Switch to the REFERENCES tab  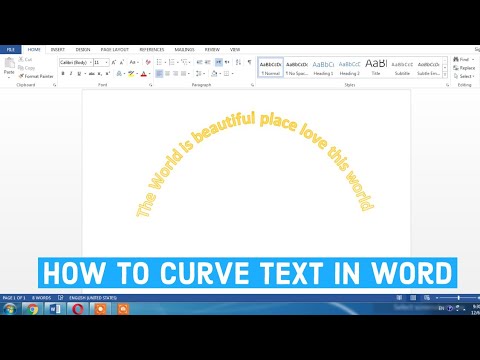pyautogui.click(x=152, y=49)
